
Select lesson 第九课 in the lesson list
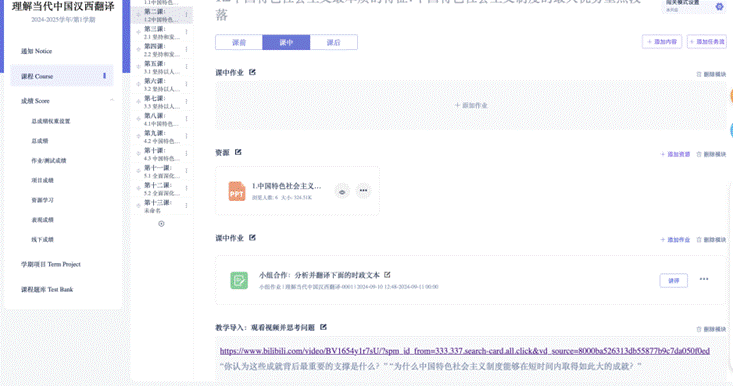[161, 136]
